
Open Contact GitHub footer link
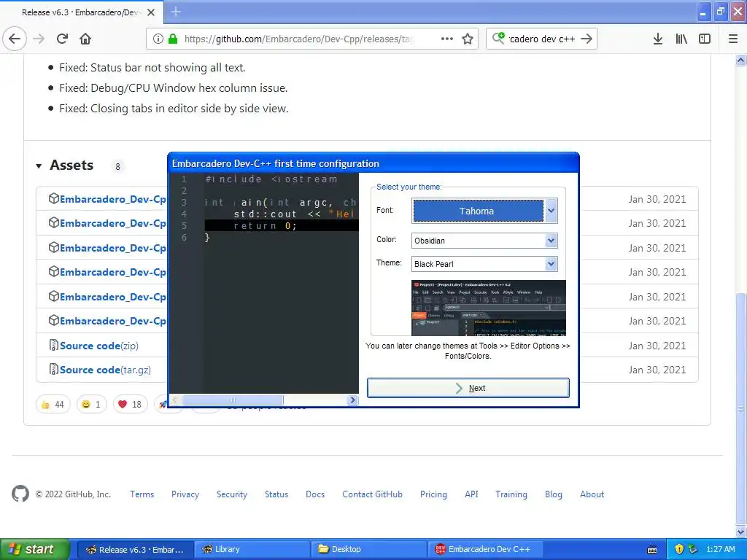coord(372,494)
